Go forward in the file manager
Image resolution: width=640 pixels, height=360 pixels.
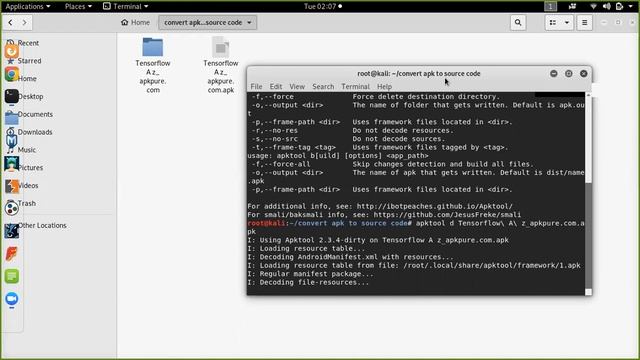coord(24,22)
